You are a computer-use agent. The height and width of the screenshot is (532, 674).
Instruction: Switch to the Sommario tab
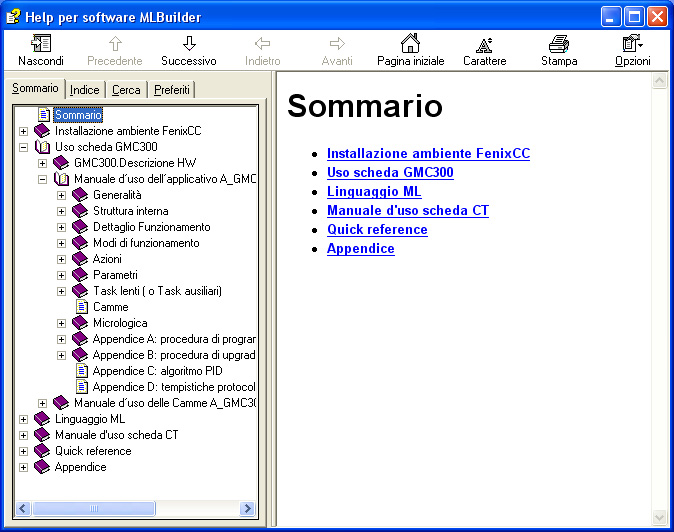(35, 88)
